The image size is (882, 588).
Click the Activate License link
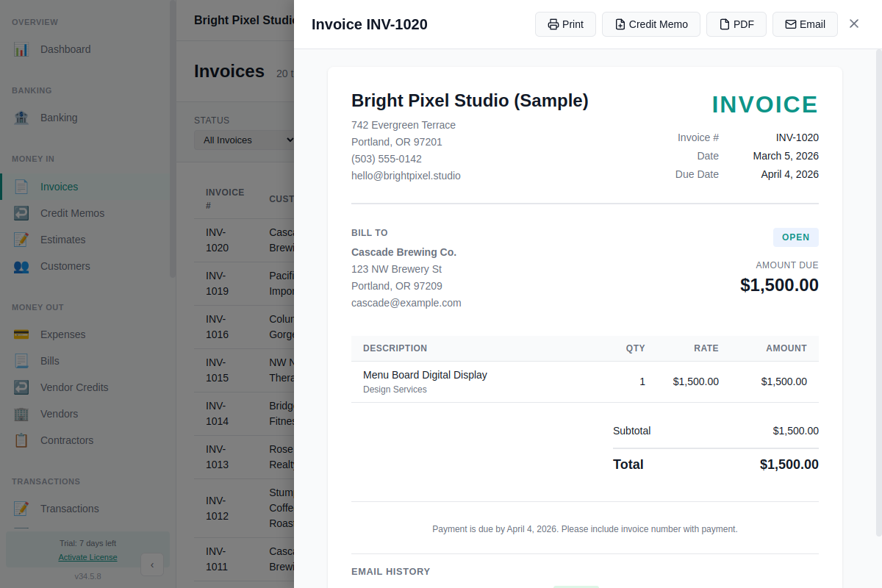click(x=87, y=557)
